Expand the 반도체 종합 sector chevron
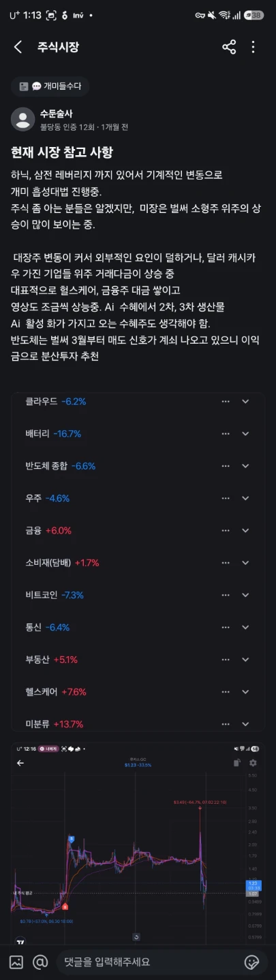Image resolution: width=276 pixels, height=980 pixels. [x=245, y=466]
